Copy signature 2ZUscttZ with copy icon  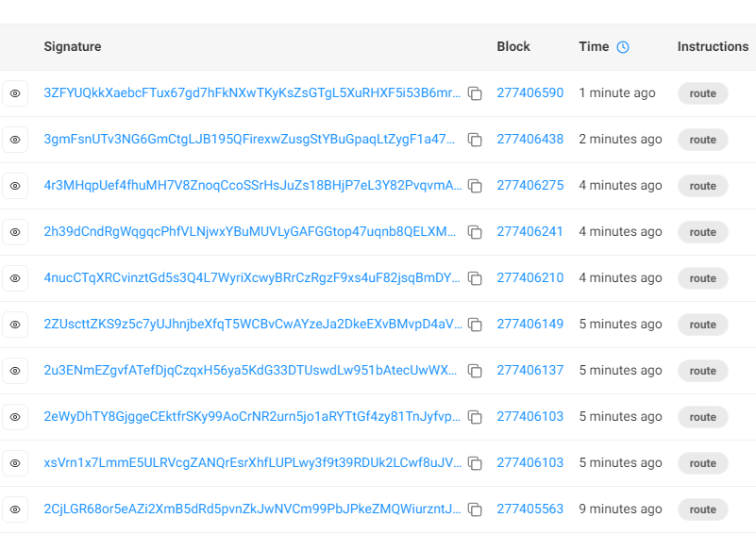[x=475, y=325]
